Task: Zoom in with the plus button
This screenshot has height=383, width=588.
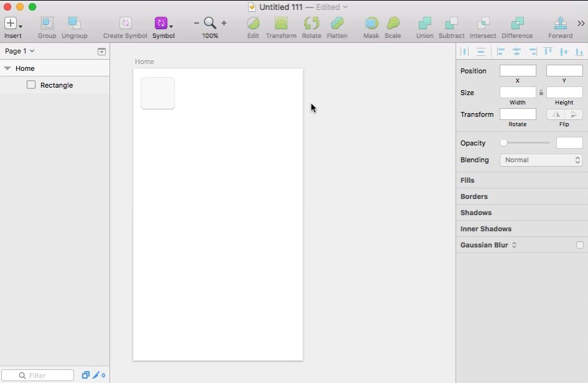Action: 224,23
